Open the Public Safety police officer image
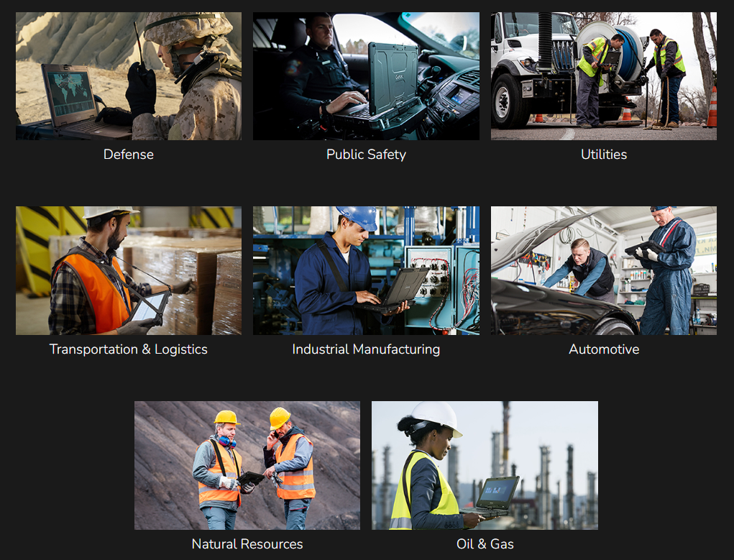This screenshot has width=734, height=560. pos(366,76)
